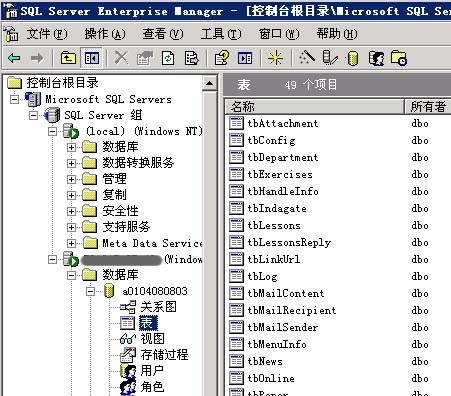The width and height of the screenshot is (451, 396).
Task: Click the Show/Hide action pane icon
Action: pyautogui.click(x=245, y=58)
